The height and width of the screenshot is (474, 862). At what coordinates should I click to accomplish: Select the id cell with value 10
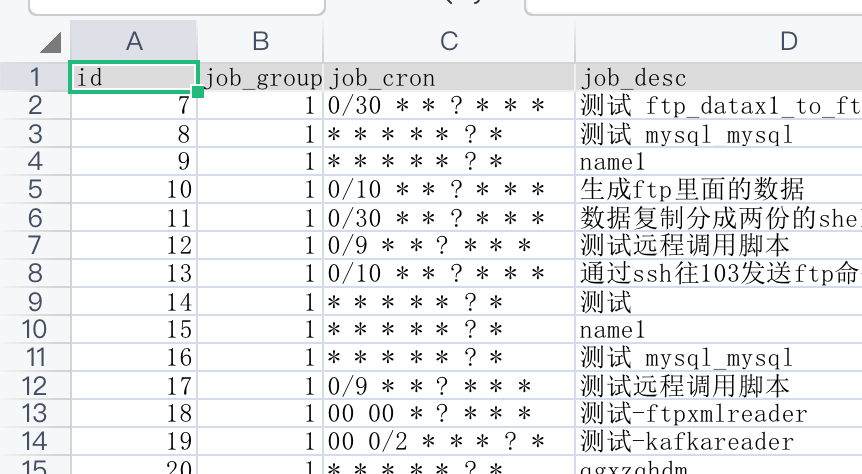134,189
